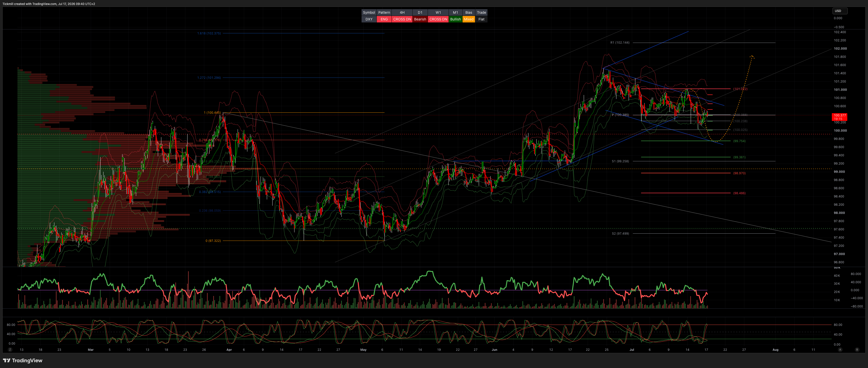Click the Bearish D1 cell

(420, 19)
